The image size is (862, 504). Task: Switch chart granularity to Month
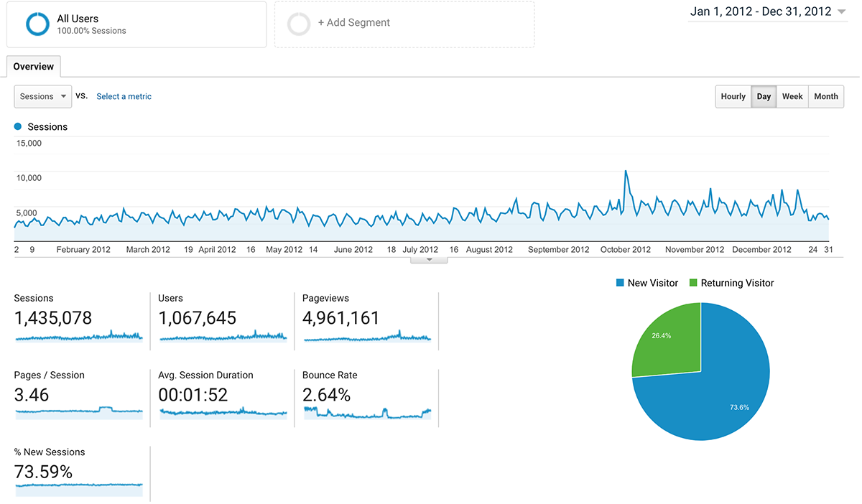[x=825, y=96]
